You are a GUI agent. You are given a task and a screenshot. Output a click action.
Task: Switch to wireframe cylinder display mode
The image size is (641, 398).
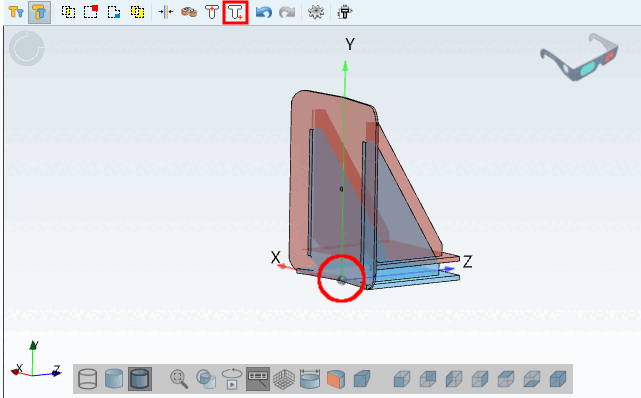tap(87, 379)
